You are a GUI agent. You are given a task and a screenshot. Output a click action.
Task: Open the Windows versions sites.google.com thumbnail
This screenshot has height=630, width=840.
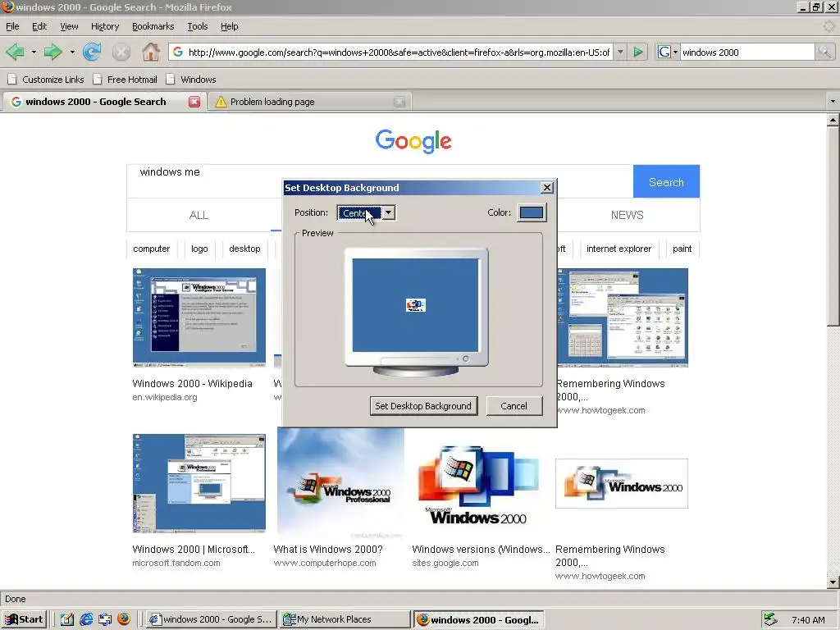(x=479, y=483)
